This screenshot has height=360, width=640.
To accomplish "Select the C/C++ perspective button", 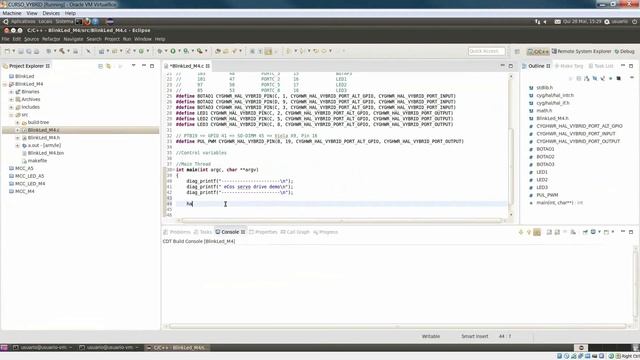I will pyautogui.click(x=538, y=51).
